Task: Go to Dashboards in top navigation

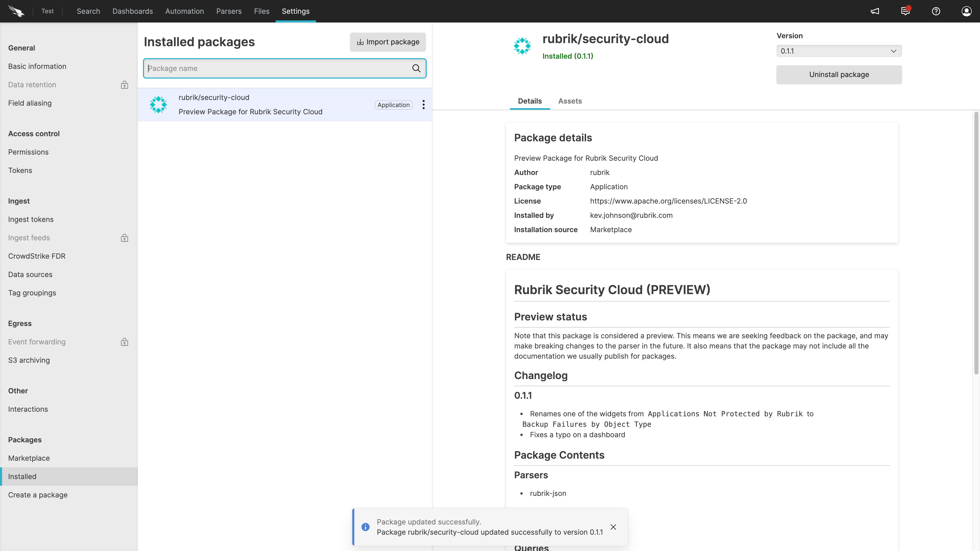Action: (x=132, y=11)
